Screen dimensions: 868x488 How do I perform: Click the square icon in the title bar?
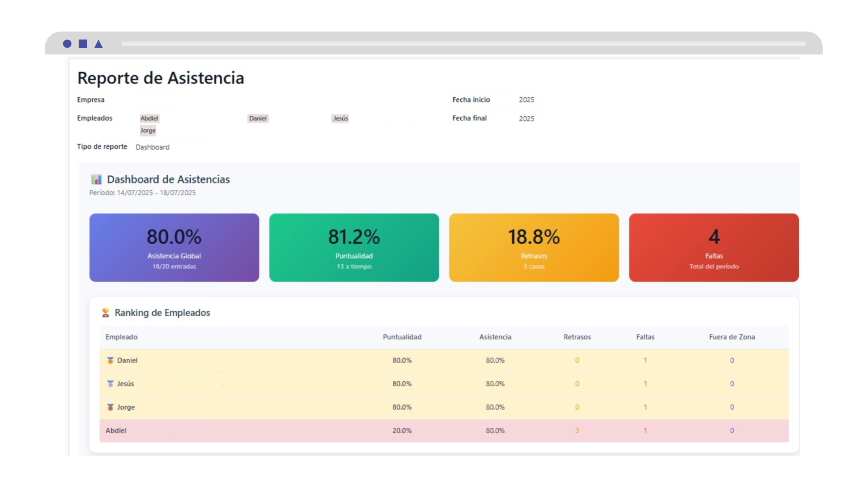[x=83, y=44]
